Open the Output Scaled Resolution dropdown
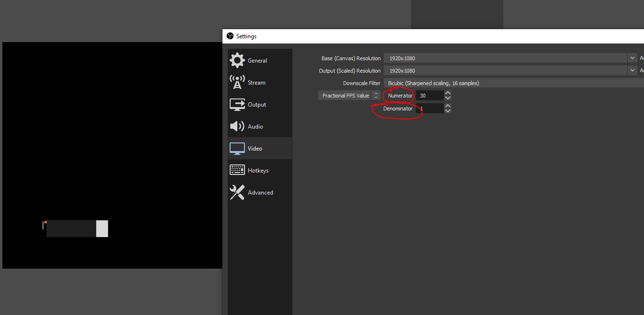The height and width of the screenshot is (315, 644). pos(632,70)
